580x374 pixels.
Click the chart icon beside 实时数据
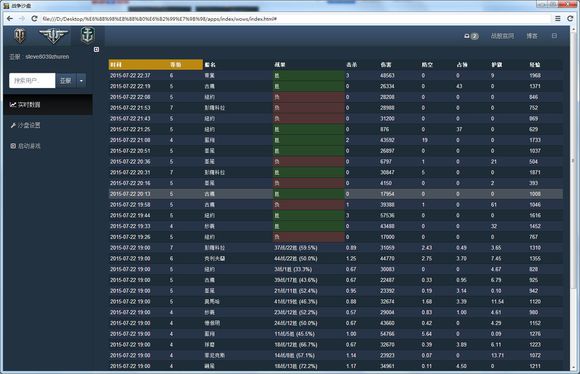13,105
